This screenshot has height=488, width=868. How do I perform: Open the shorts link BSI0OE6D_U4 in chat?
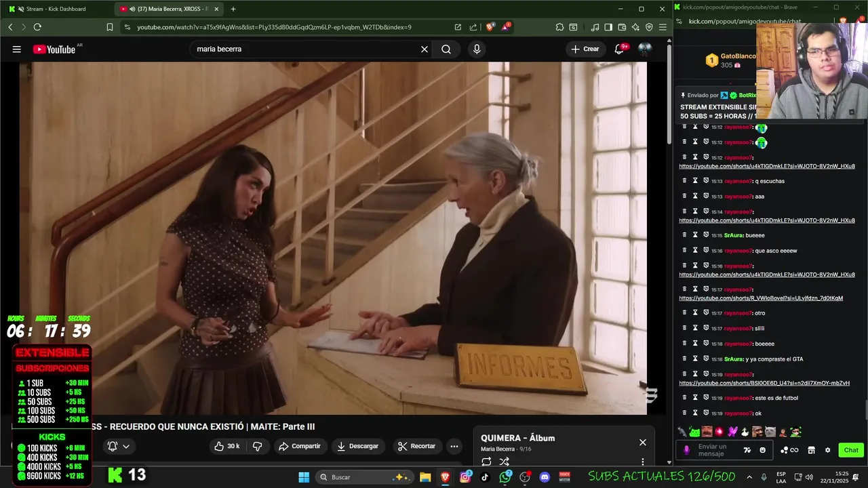point(764,383)
